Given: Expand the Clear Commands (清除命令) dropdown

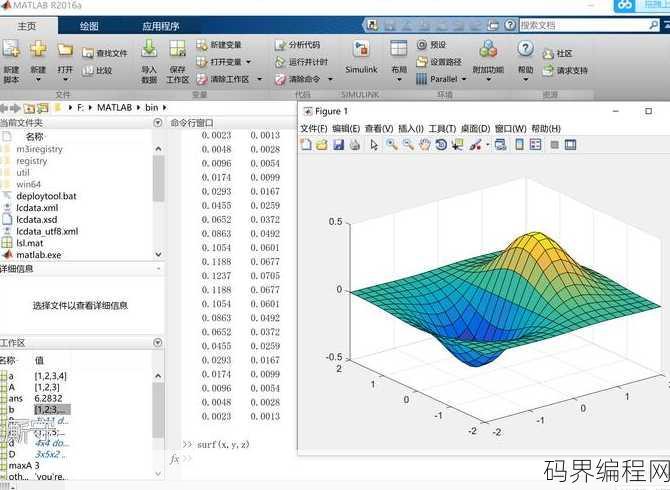Looking at the screenshot, I should tap(330, 79).
